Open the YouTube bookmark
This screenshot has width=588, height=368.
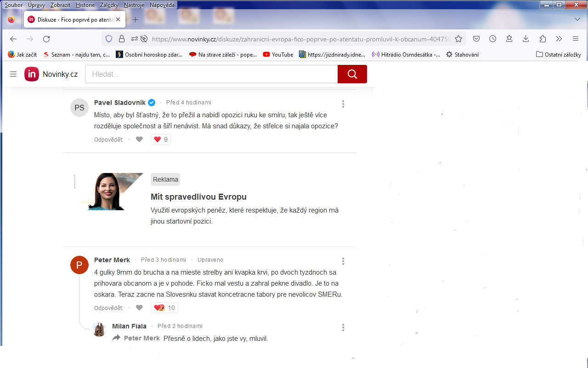click(278, 54)
